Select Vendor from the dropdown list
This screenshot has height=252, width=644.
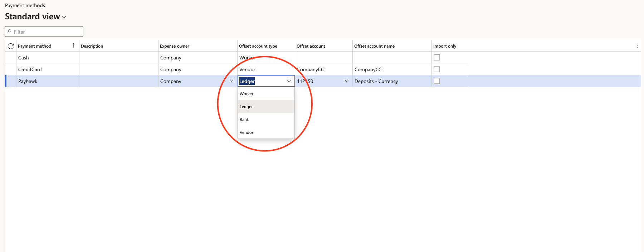266,132
